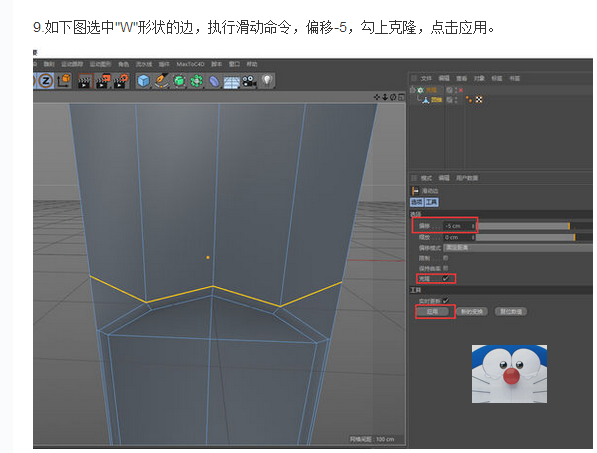Click the Doraemon face thumbnail image

[509, 374]
